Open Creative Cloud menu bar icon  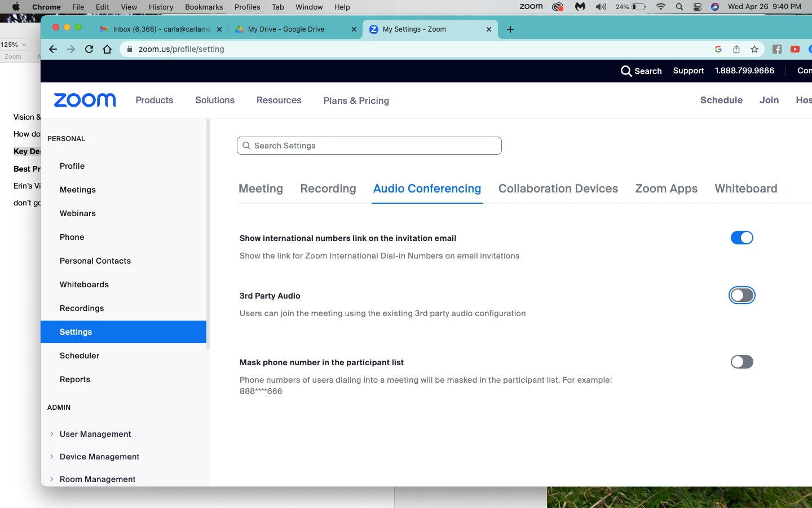pos(558,7)
